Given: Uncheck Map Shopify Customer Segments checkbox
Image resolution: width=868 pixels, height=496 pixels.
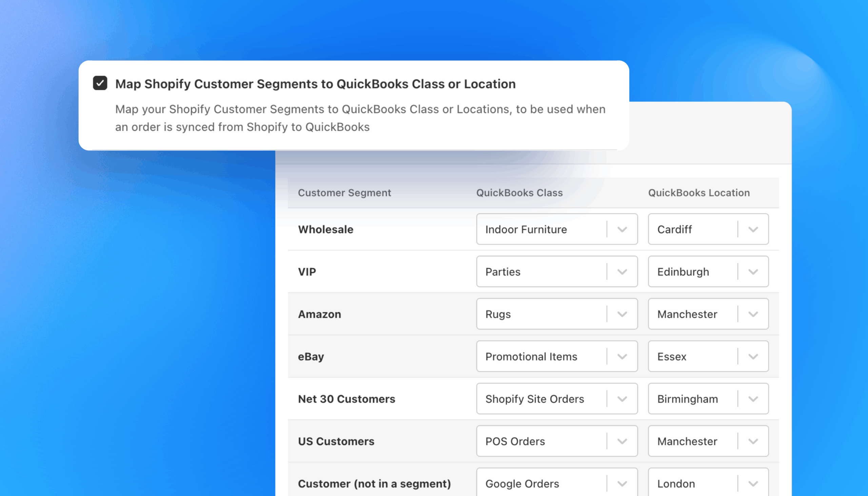Looking at the screenshot, I should 99,83.
